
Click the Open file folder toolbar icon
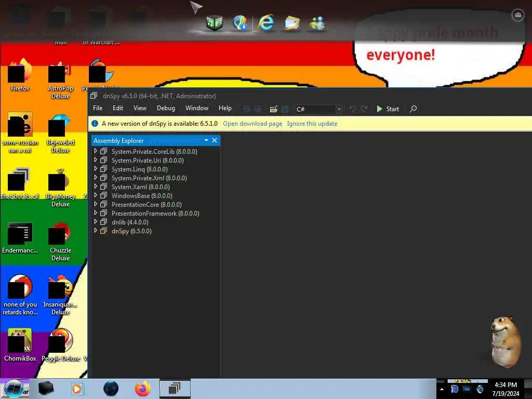[273, 109]
